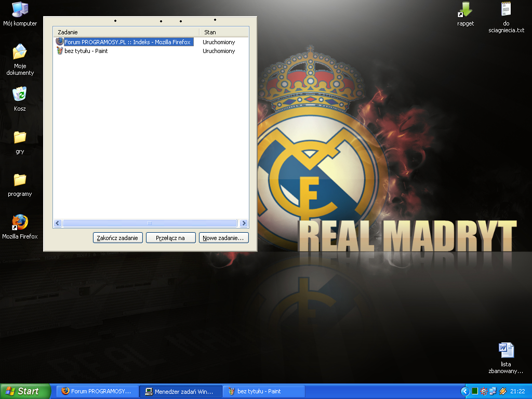Viewport: 532px width, 399px height.
Task: Click Menedżer zadań Win... taskbar button
Action: [181, 391]
